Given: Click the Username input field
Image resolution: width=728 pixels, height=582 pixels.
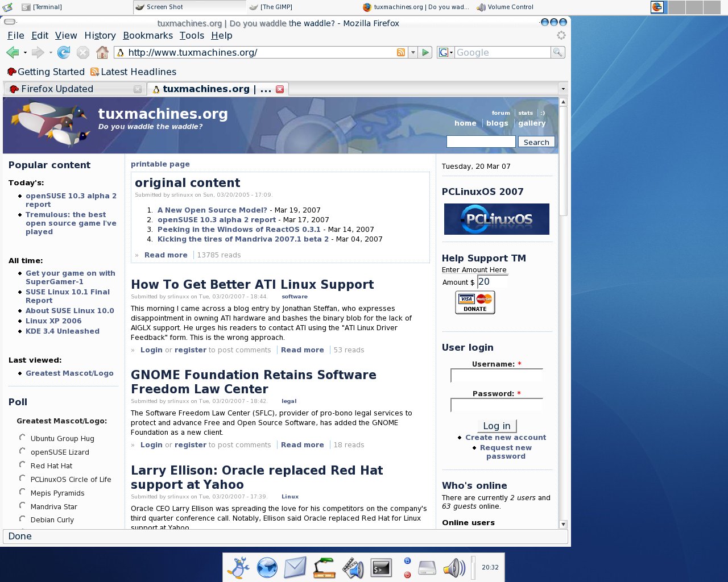Looking at the screenshot, I should tap(497, 376).
